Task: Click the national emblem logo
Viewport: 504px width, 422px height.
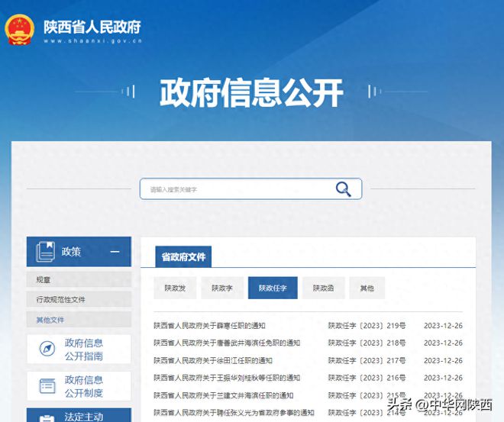Action: coord(19,29)
